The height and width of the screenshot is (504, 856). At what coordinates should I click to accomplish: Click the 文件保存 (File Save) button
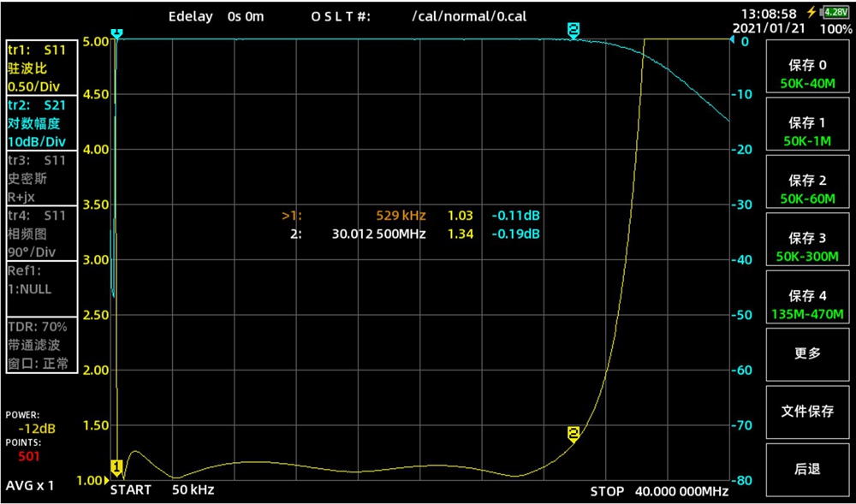[807, 411]
